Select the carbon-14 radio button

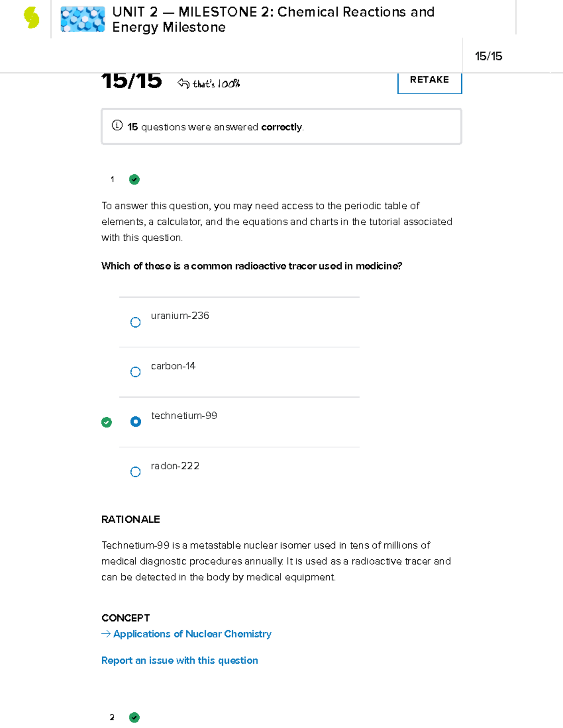[x=136, y=372]
